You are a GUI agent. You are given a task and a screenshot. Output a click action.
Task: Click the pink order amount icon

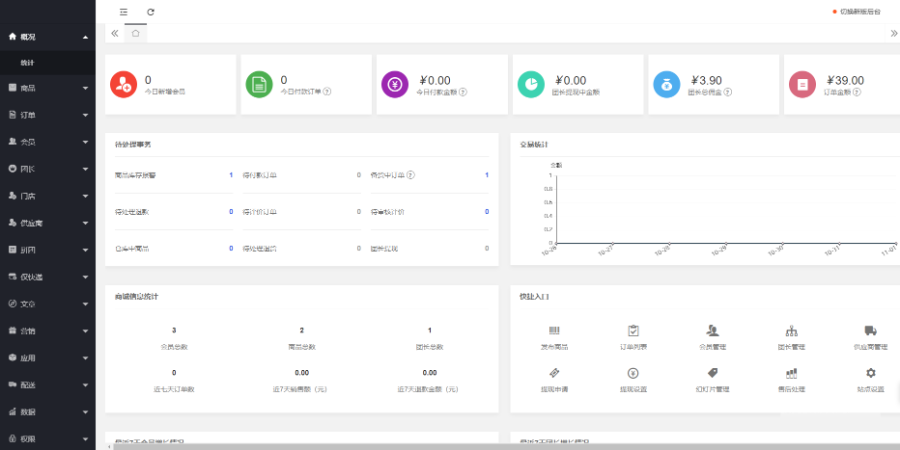[802, 85]
